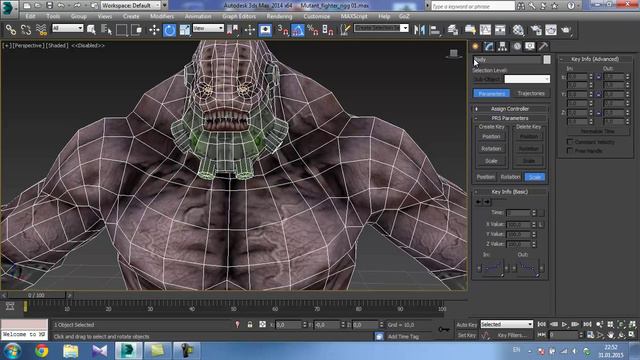Open Workspace: Default dropdown
Screen dimensions: 640x360
click(x=131, y=6)
